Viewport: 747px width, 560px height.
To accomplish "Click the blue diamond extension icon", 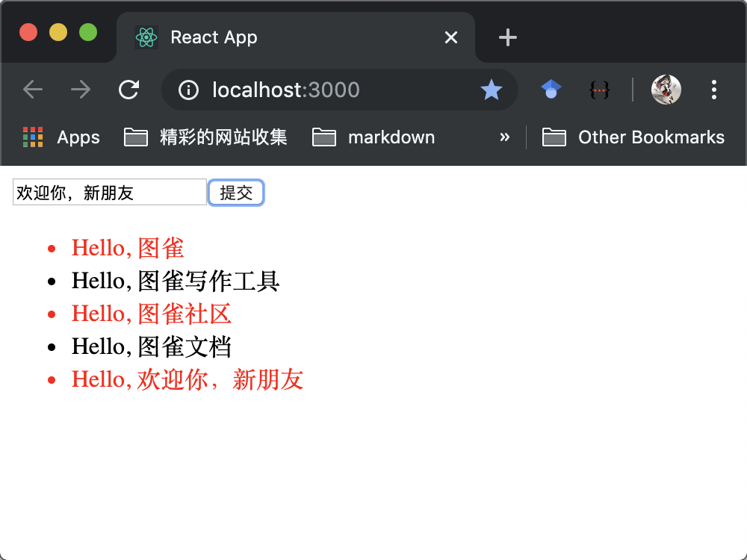I will (551, 90).
